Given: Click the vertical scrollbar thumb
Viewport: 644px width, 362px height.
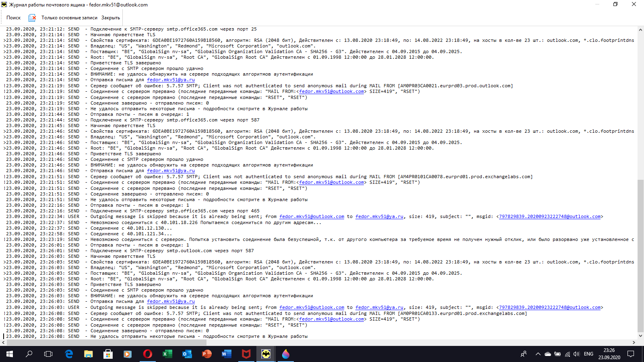Looking at the screenshot, I should point(640,256).
